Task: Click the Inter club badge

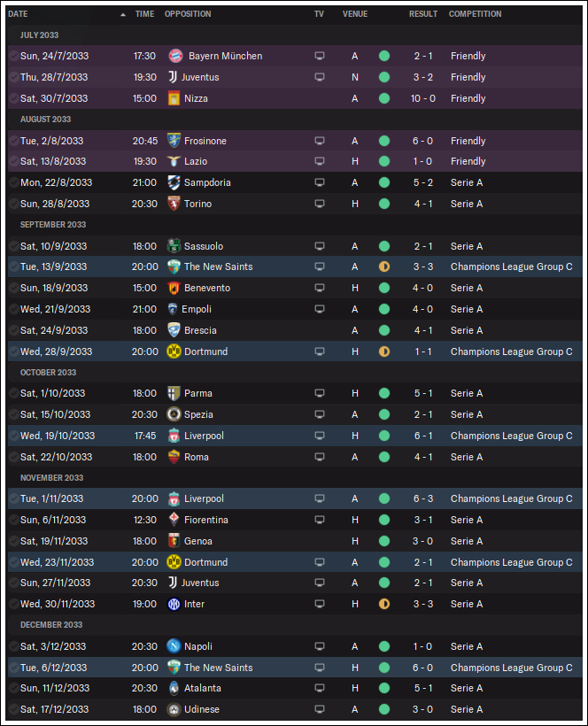Action: coord(174,604)
